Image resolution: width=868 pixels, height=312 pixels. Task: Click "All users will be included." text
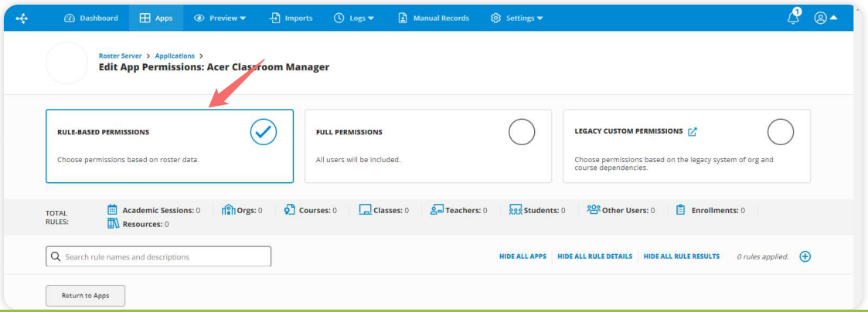point(358,160)
